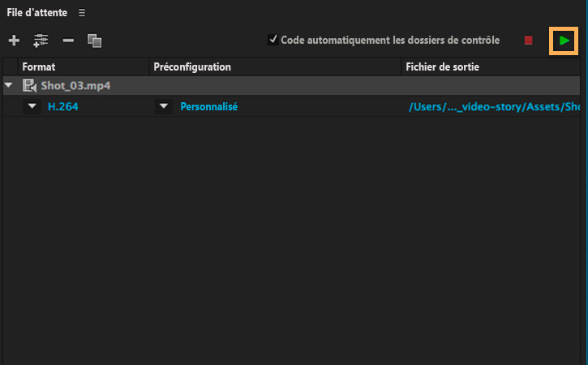Open the H.264 format dropdown arrow
This screenshot has width=588, height=365.
32,106
